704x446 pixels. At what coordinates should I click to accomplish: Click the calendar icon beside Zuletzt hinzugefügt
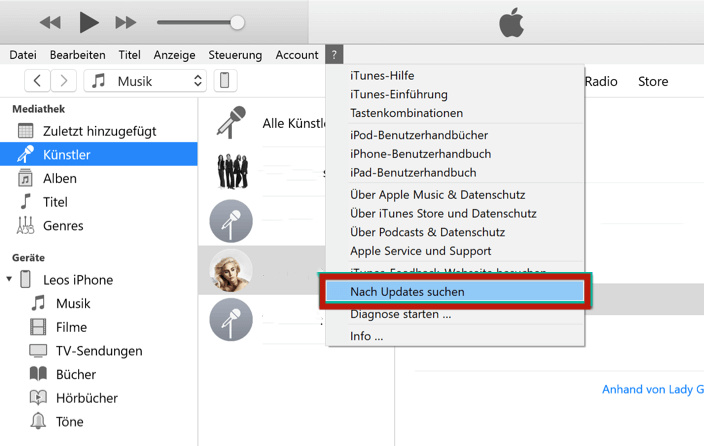point(26,131)
